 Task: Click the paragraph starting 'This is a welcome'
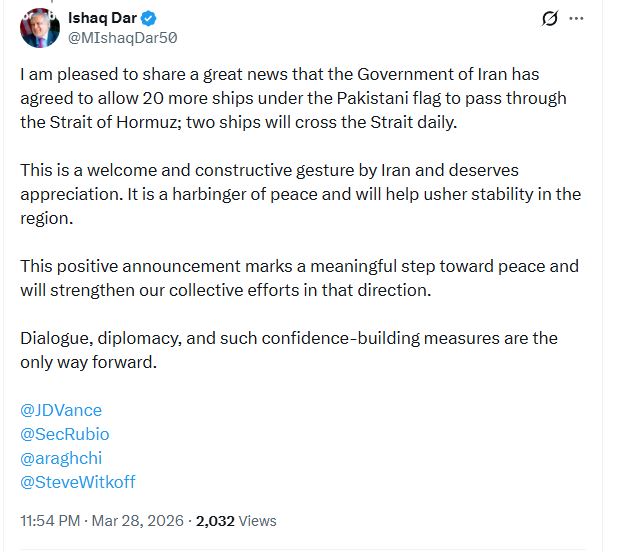pyautogui.click(x=300, y=194)
